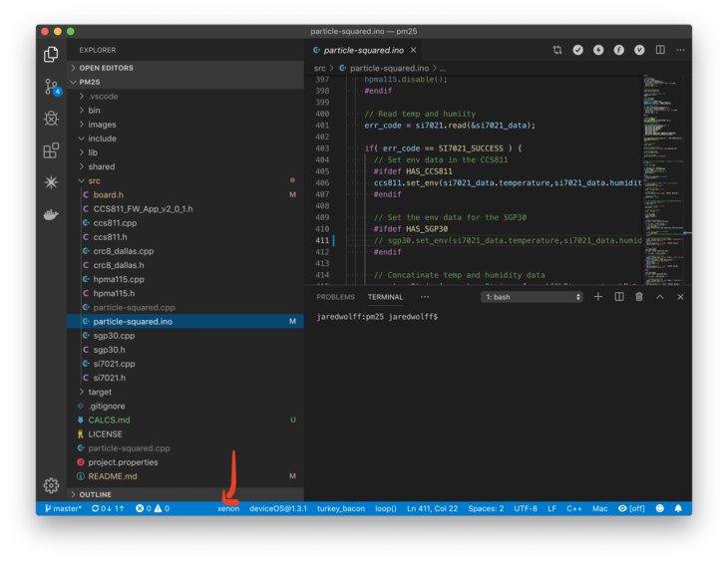Open the Docker view
The width and height of the screenshot is (728, 563).
click(51, 214)
